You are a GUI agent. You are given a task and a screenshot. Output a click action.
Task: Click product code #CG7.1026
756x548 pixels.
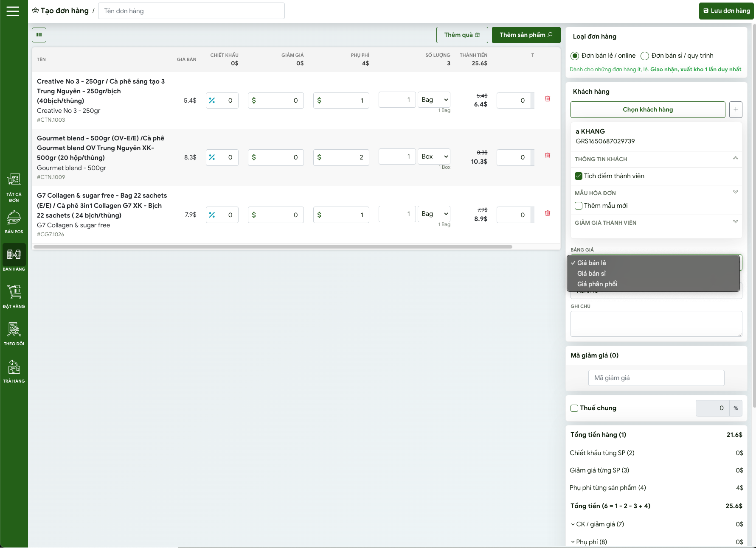tap(51, 235)
